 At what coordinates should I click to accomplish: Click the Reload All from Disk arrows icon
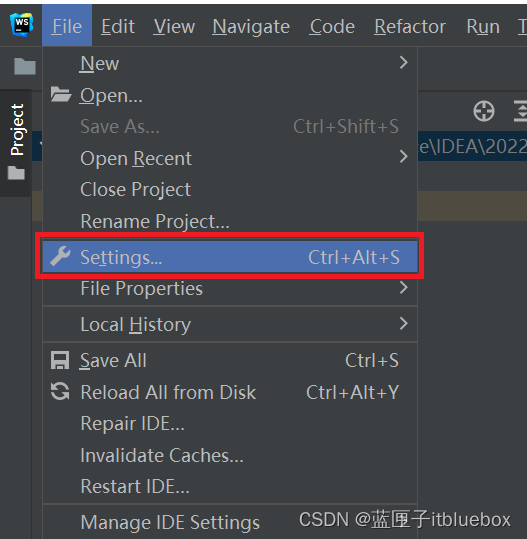pos(60,392)
